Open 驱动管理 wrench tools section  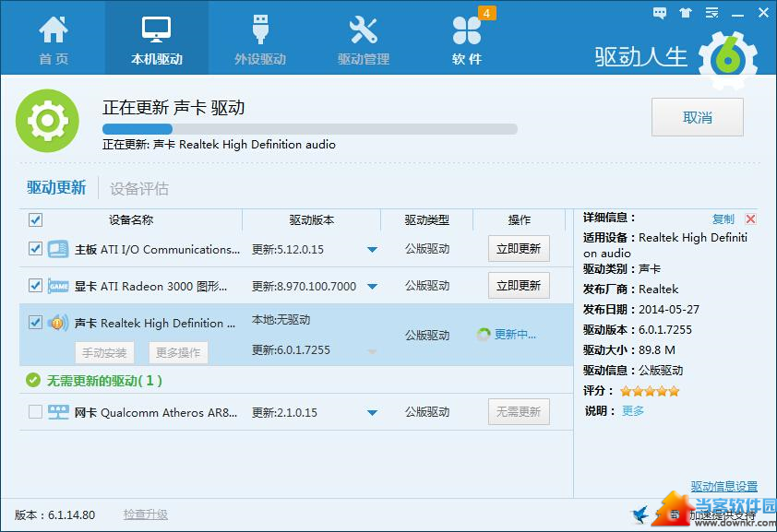(x=363, y=38)
